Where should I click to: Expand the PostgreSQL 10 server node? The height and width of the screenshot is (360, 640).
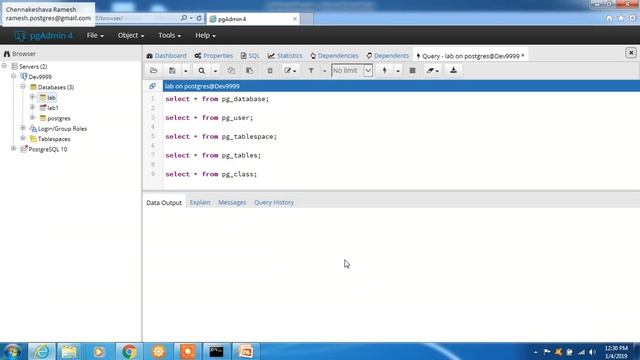tap(14, 149)
